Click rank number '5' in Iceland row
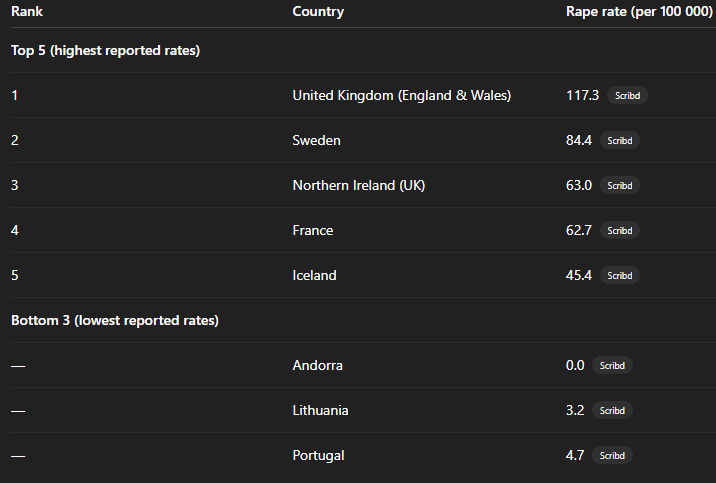Screen dimensions: 716x483 (15, 275)
